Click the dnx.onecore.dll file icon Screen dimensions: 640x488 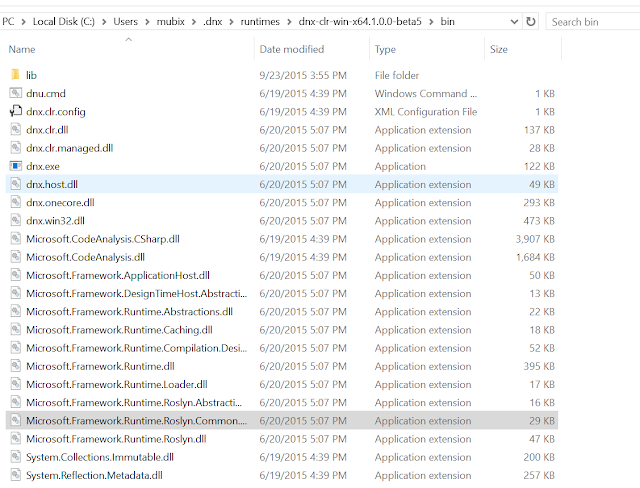tap(16, 202)
